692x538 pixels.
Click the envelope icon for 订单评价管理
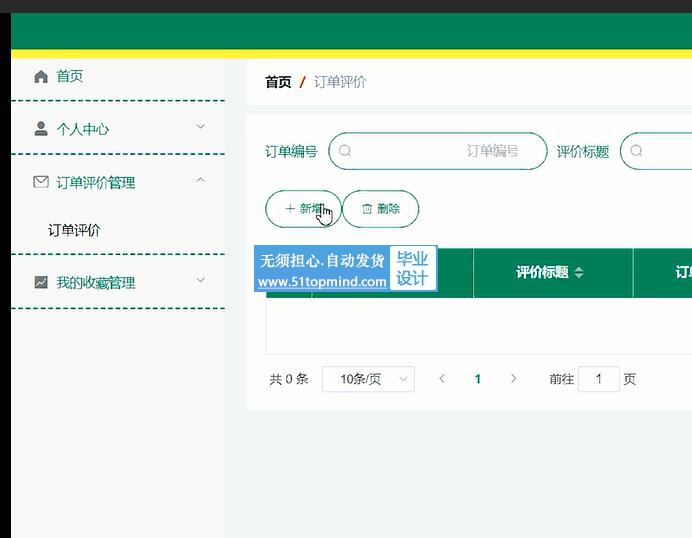pyautogui.click(x=41, y=182)
